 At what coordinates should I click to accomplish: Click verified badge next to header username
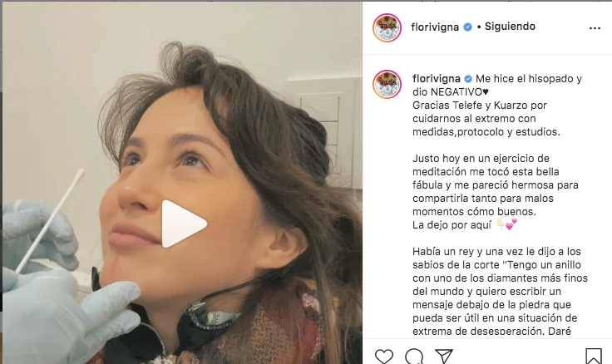coord(467,27)
